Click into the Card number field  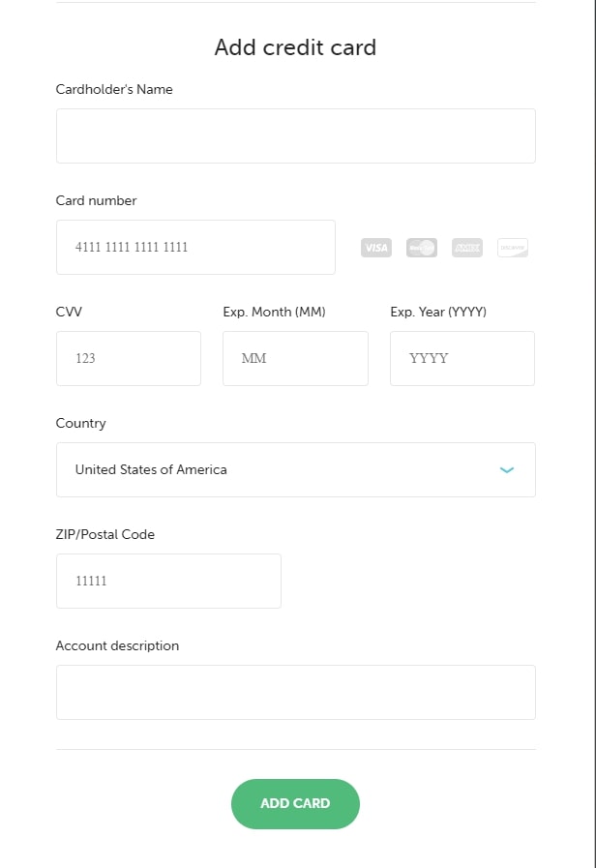click(195, 247)
